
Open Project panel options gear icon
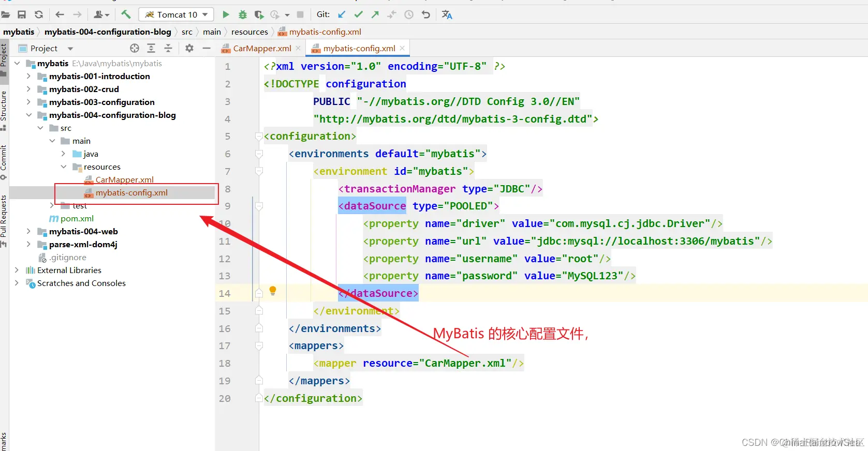tap(189, 48)
